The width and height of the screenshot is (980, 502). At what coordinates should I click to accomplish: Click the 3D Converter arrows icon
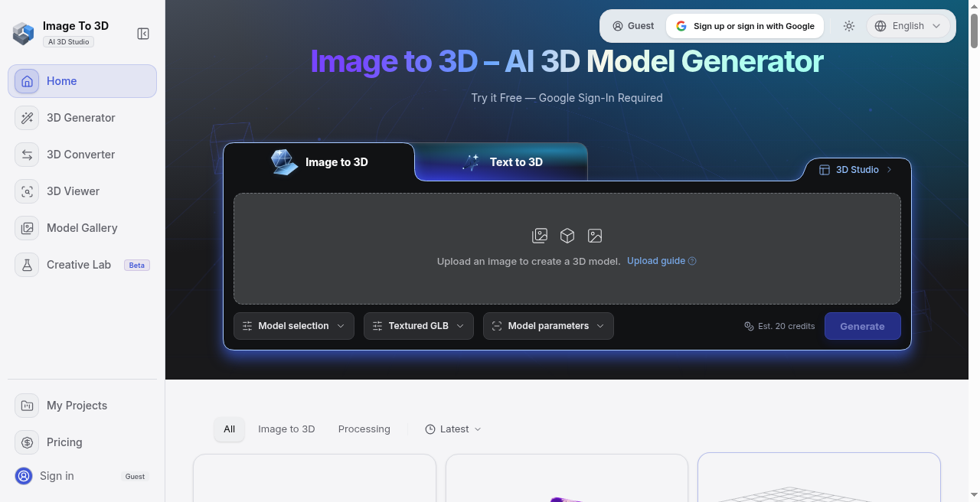coord(27,155)
